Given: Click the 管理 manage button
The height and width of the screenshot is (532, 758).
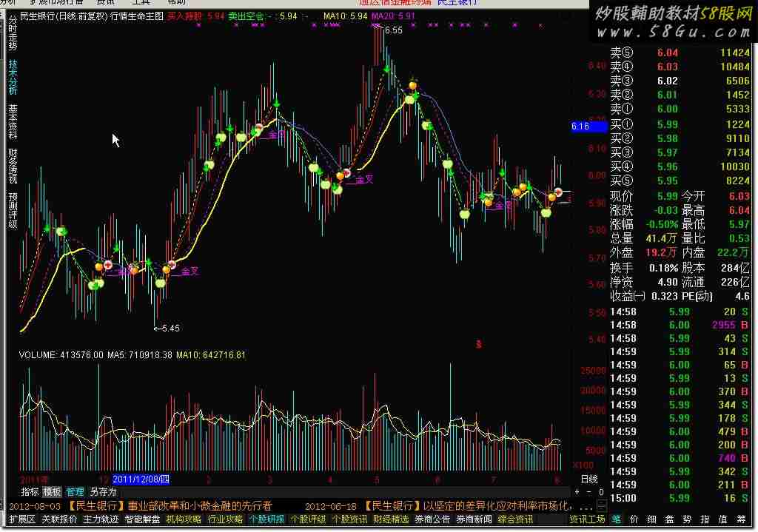Looking at the screenshot, I should 75,492.
